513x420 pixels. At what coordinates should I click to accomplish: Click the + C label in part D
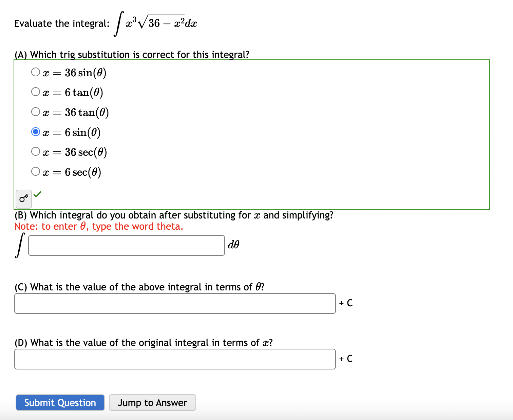coord(346,358)
